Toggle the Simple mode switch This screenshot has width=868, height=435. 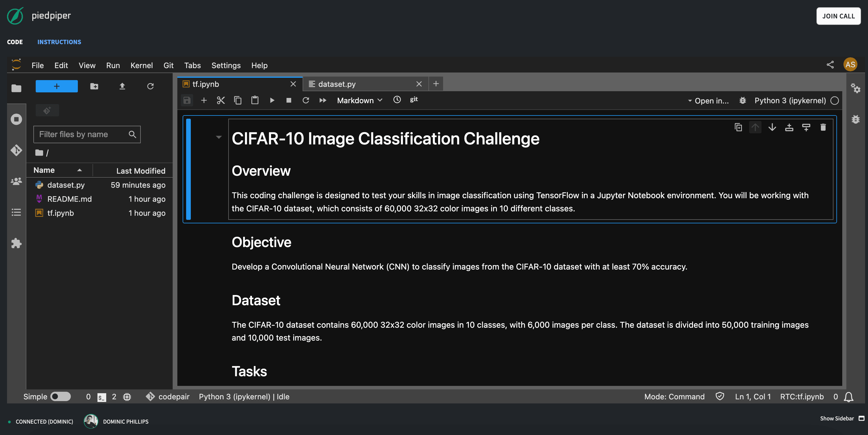click(61, 397)
